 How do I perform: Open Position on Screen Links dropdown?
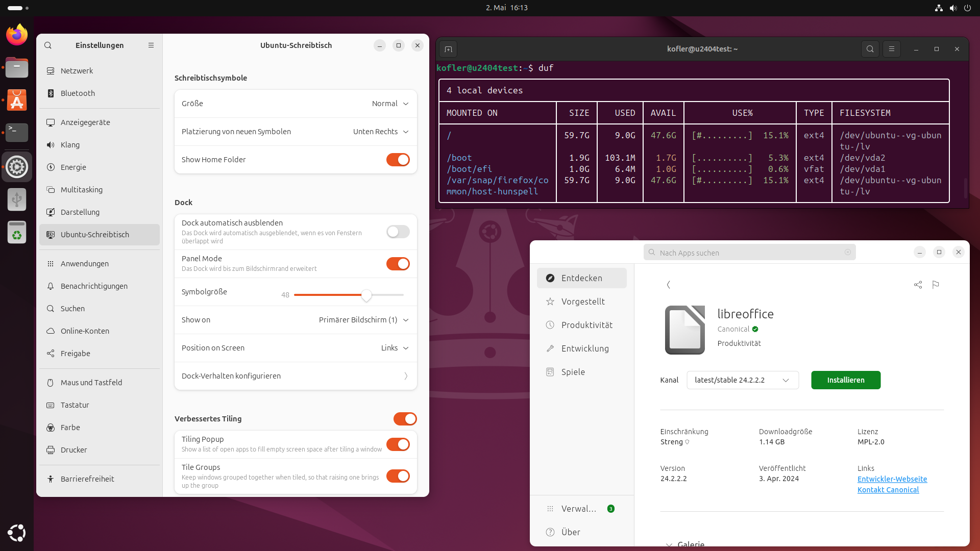tap(395, 348)
